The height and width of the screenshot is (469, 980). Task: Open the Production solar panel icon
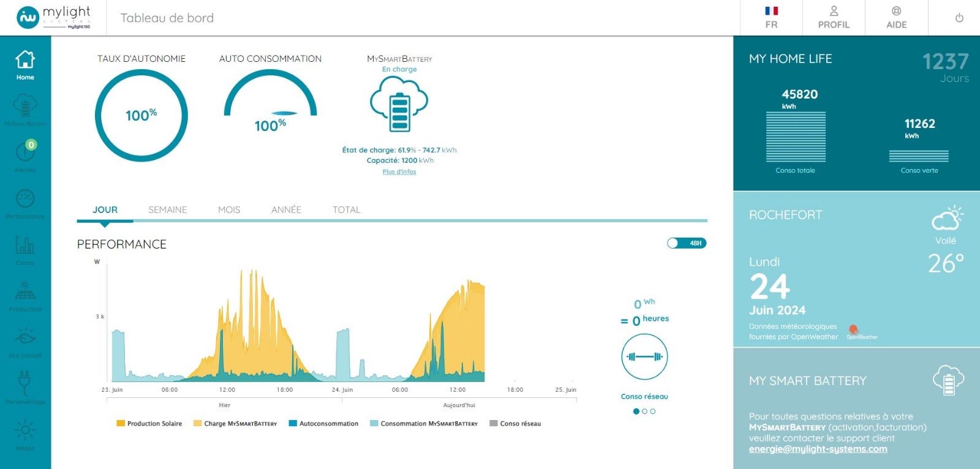[x=25, y=295]
